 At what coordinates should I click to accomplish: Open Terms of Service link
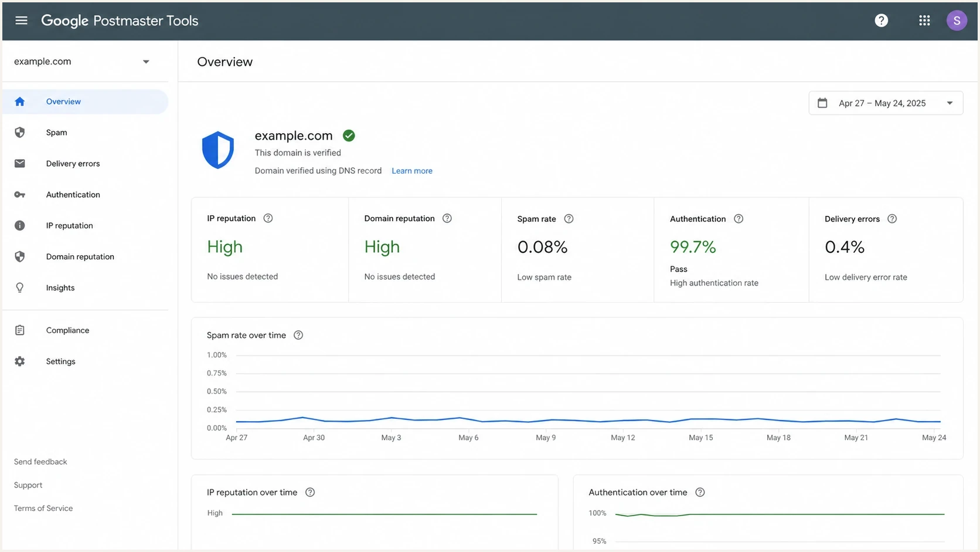[x=43, y=509]
